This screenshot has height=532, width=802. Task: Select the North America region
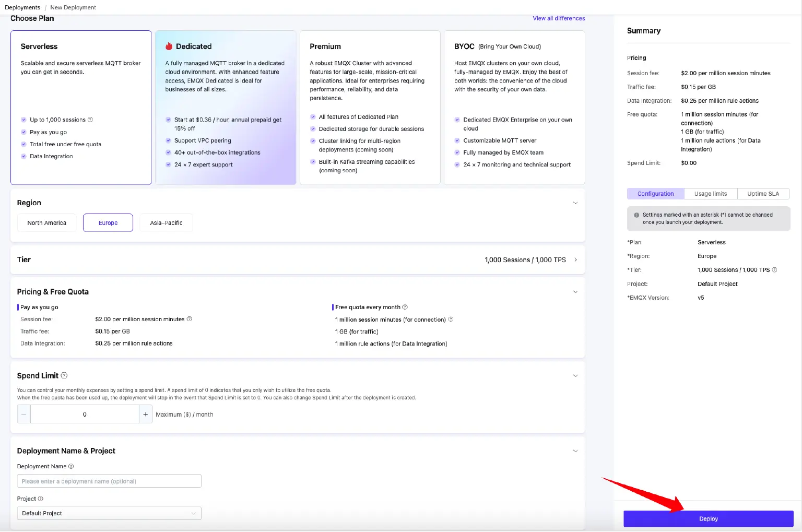[x=46, y=223]
